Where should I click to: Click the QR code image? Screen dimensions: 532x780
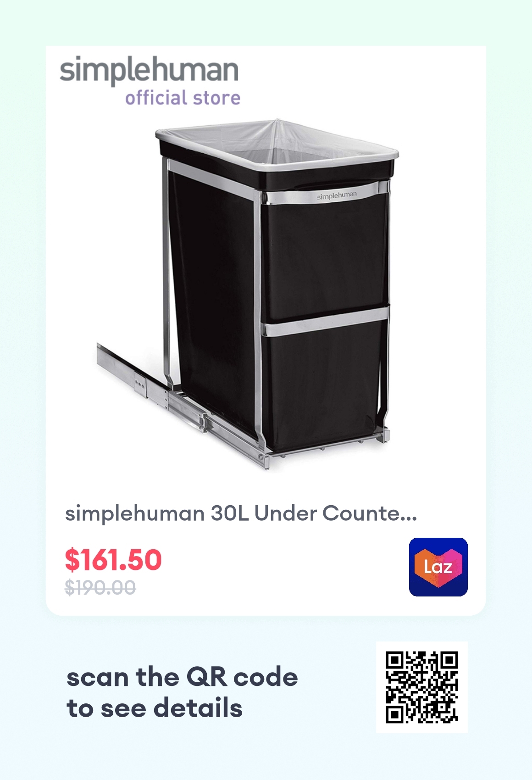pyautogui.click(x=421, y=687)
